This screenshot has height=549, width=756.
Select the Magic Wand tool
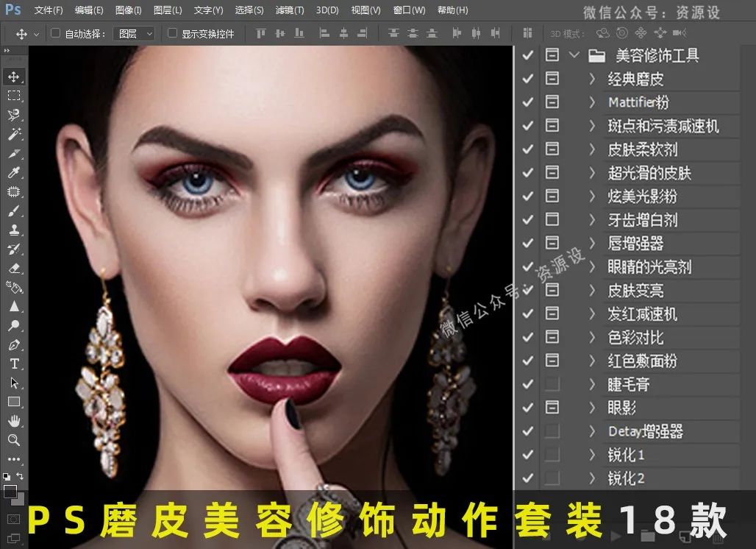pyautogui.click(x=13, y=134)
